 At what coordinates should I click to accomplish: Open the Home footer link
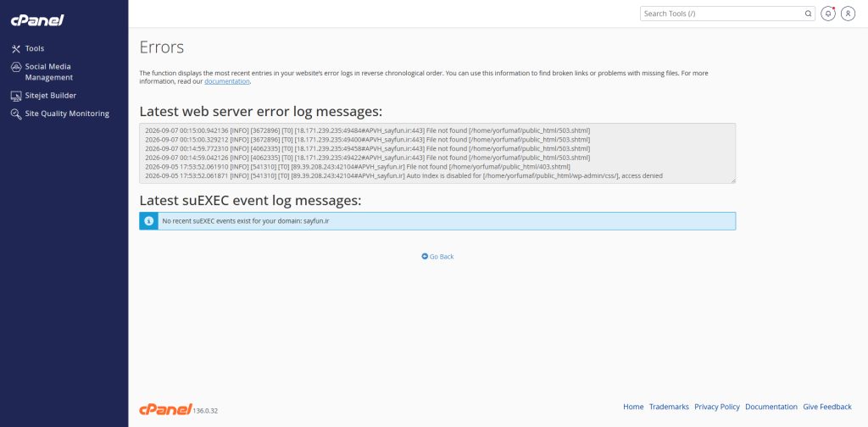click(633, 407)
